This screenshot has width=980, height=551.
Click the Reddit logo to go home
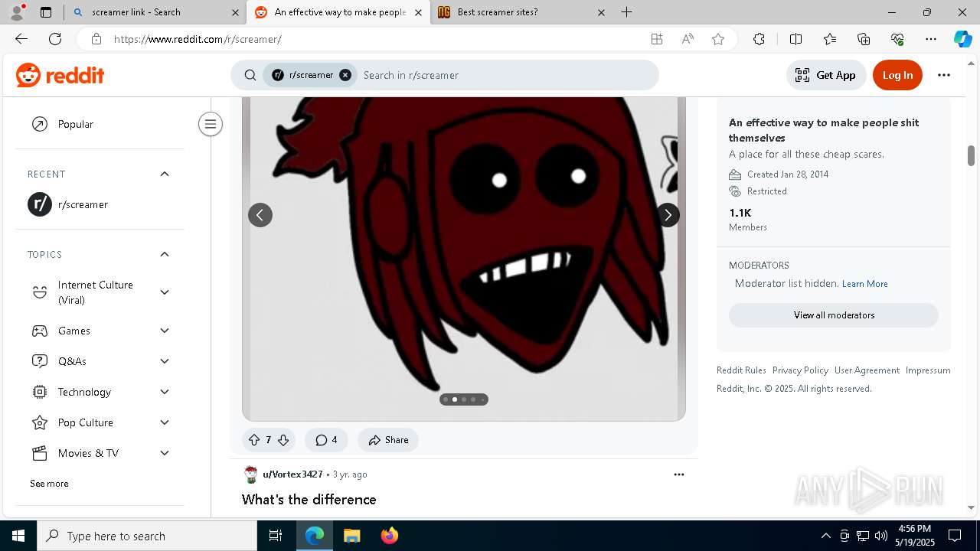(60, 75)
